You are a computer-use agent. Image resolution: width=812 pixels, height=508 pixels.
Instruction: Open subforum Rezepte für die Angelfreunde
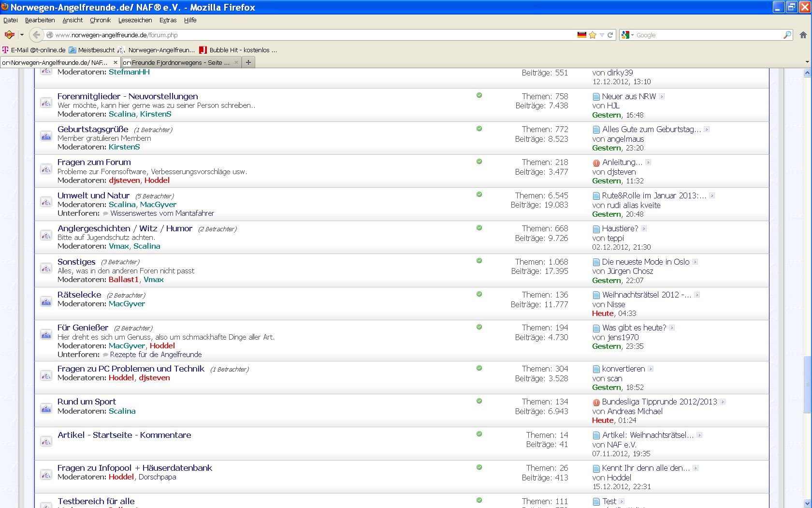coord(156,355)
